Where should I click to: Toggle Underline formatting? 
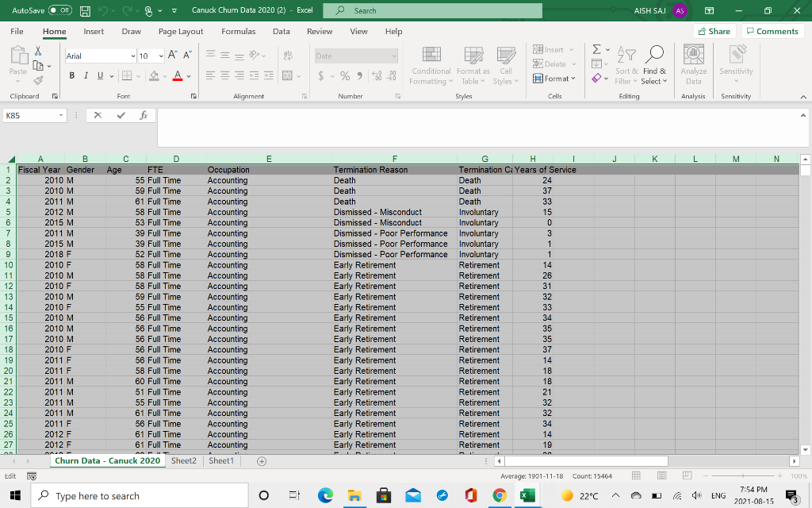coord(100,75)
